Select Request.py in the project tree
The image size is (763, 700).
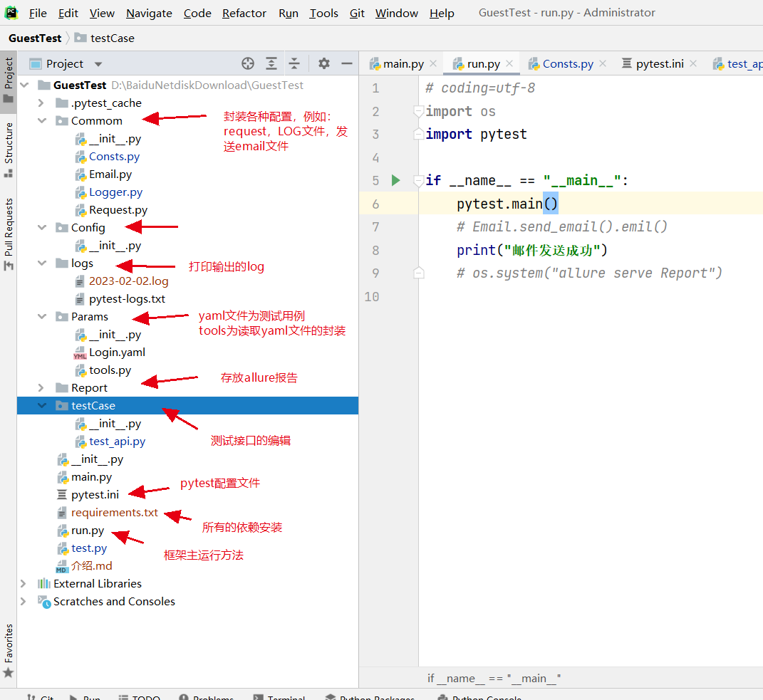(118, 209)
